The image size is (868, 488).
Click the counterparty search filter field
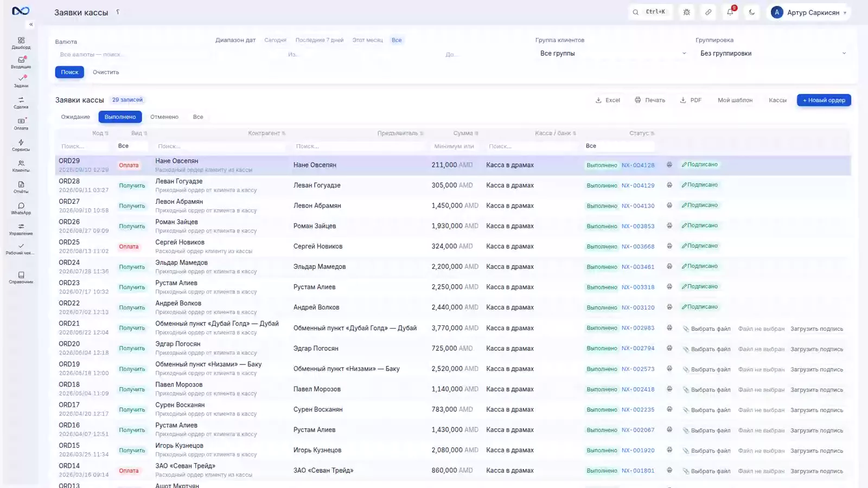tap(220, 146)
